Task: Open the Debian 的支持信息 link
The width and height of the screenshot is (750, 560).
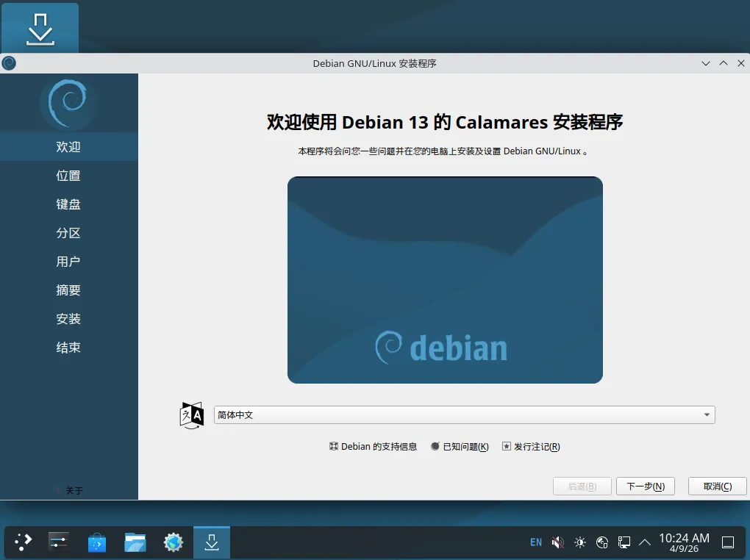Action: pos(373,447)
